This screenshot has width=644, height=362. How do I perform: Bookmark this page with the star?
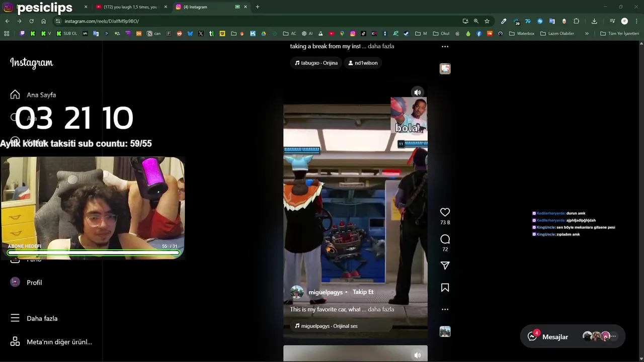(x=487, y=21)
